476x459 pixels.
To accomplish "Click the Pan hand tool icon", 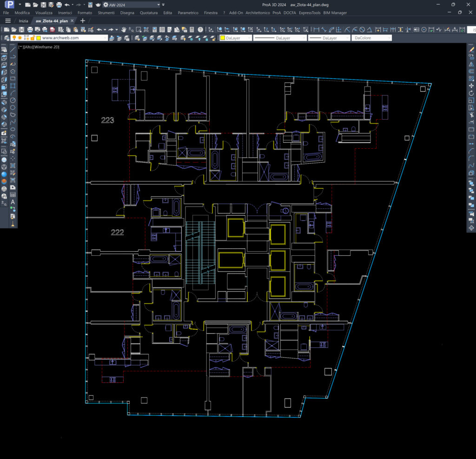I will [124, 30].
